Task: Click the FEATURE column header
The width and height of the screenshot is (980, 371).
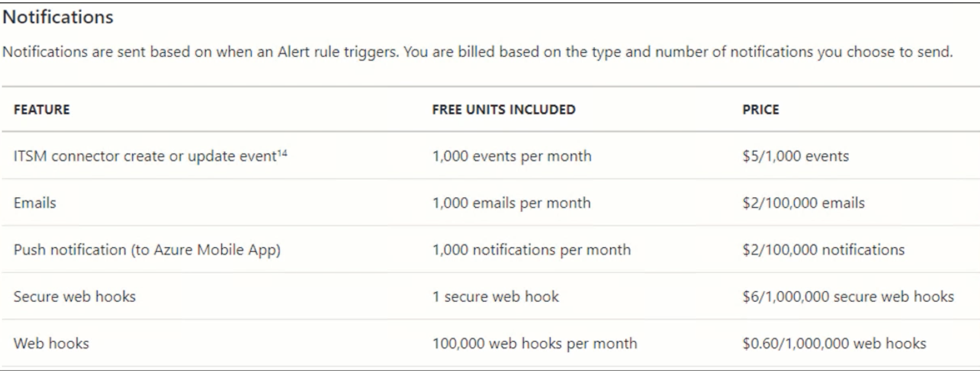Action: (42, 109)
